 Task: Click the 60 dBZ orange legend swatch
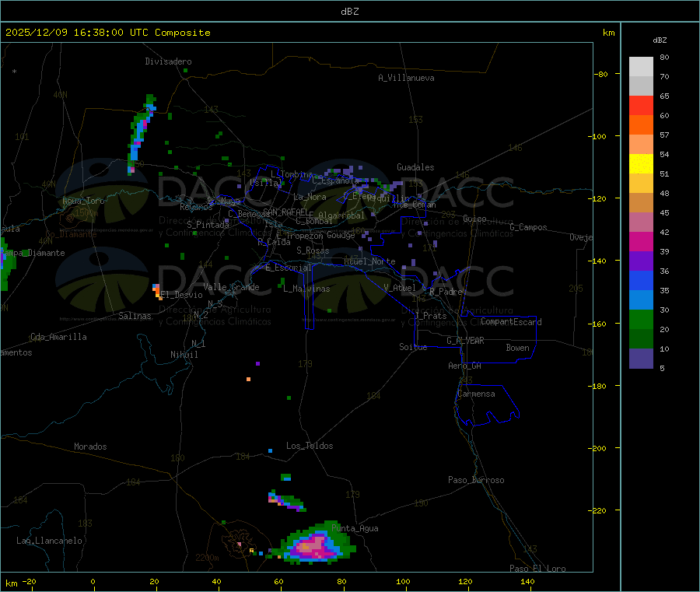coord(641,125)
